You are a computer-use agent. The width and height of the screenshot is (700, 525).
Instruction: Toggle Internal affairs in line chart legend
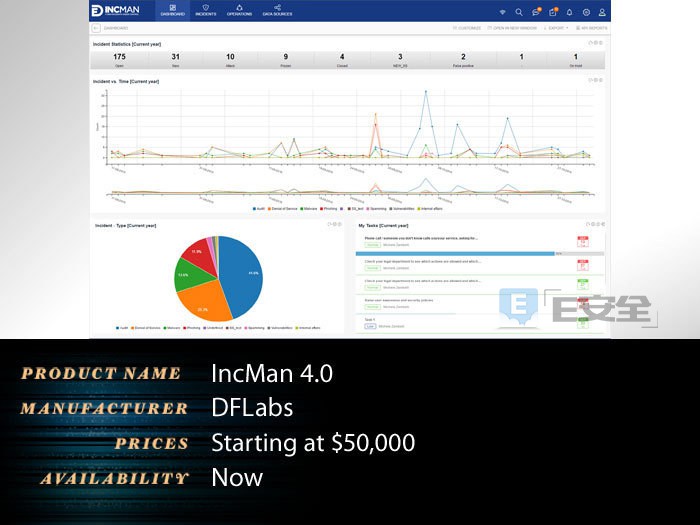pyautogui.click(x=430, y=208)
